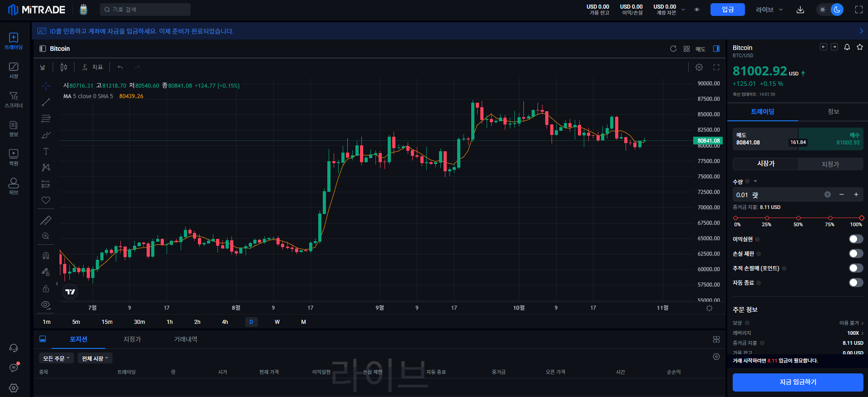The height and width of the screenshot is (397, 868).
Task: Expand the account equity chevron
Action: [x=683, y=10]
